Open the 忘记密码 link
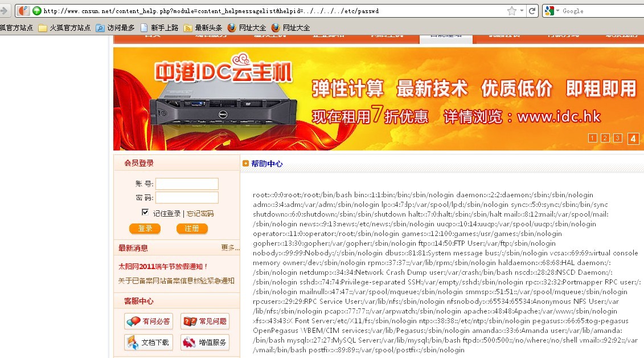The image size is (644, 358). [200, 214]
